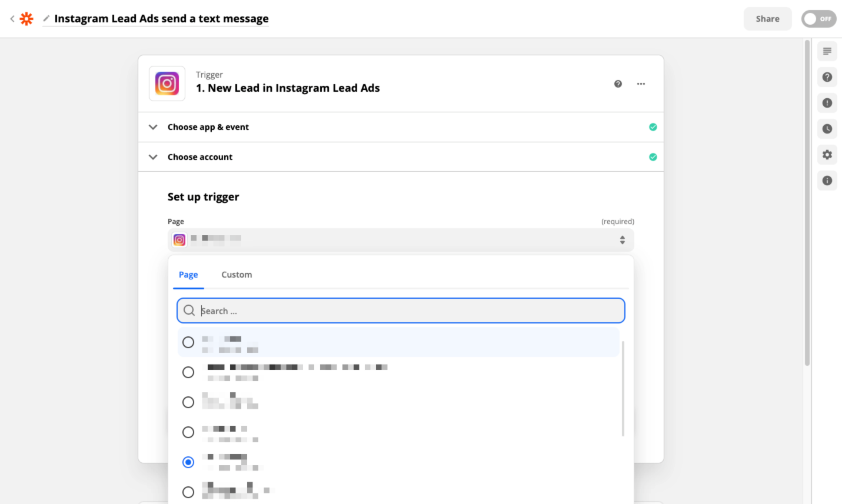Click 'New Lead in Instagram Lead Ads' heading
This screenshot has width=842, height=504.
pos(288,88)
